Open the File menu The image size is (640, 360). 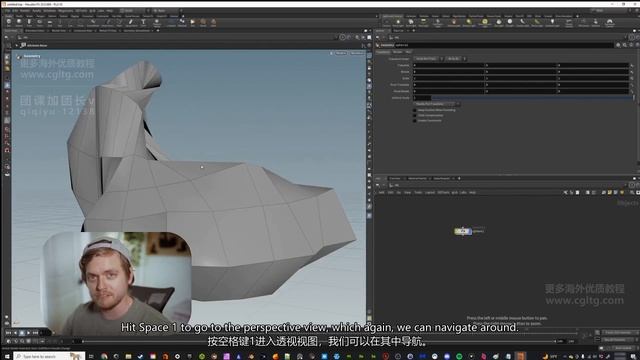(x=8, y=11)
